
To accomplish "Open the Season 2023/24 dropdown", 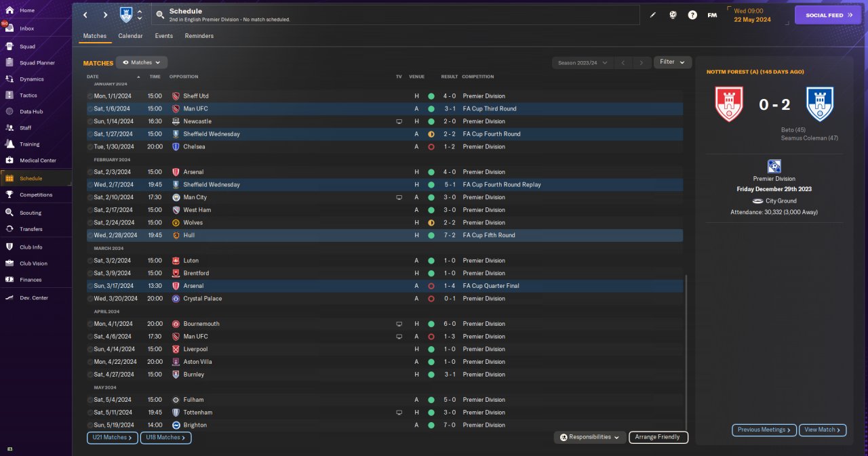I will click(583, 62).
